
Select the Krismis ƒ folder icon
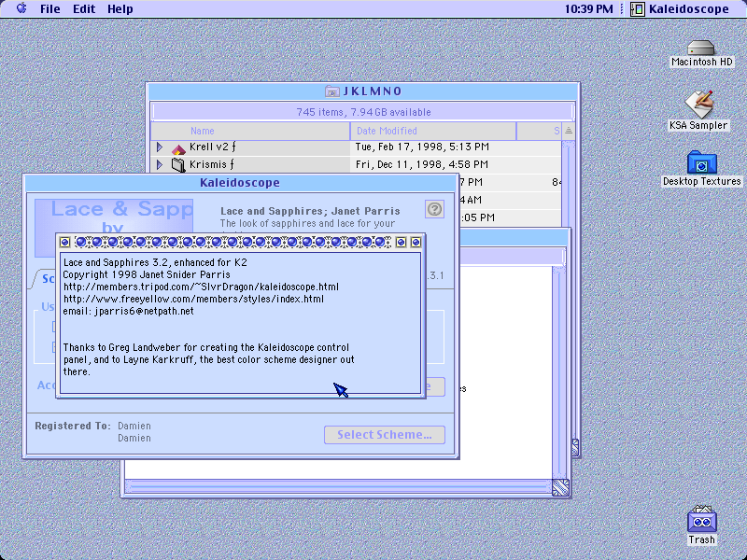tap(178, 165)
